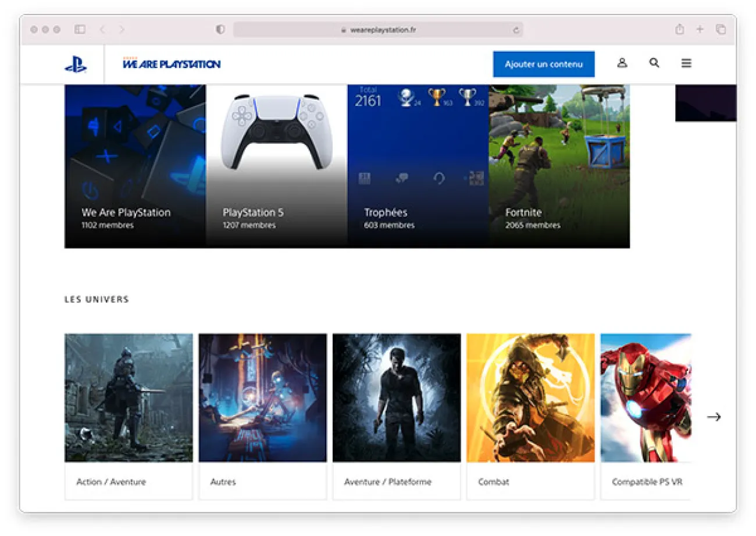Select the Aventure / Plateforme universe image
The width and height of the screenshot is (756, 536).
(x=397, y=398)
